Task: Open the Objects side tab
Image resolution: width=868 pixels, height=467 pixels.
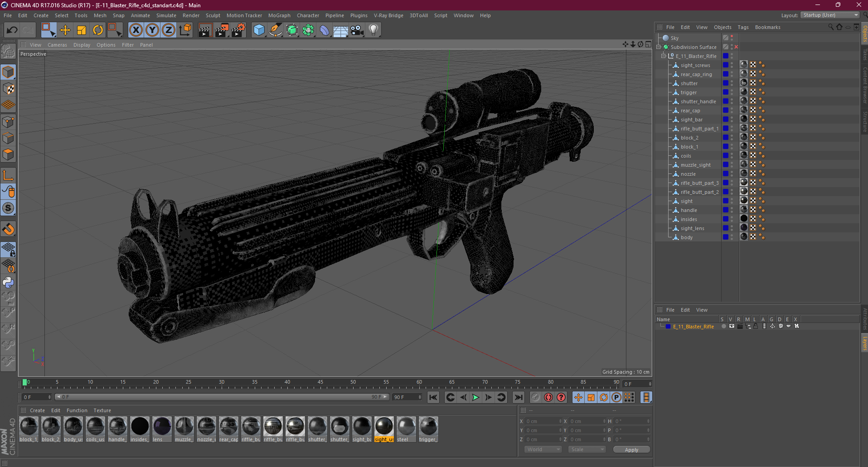Action: click(x=864, y=34)
